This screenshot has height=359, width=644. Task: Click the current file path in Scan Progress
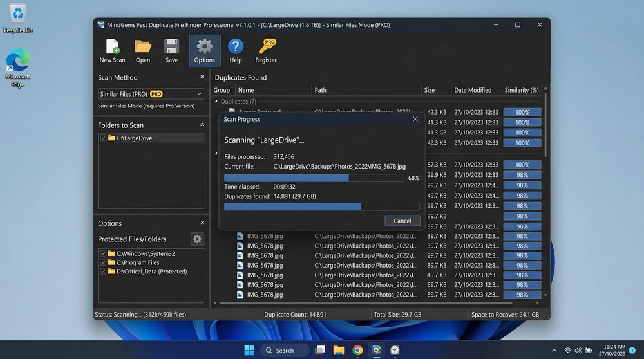(339, 166)
